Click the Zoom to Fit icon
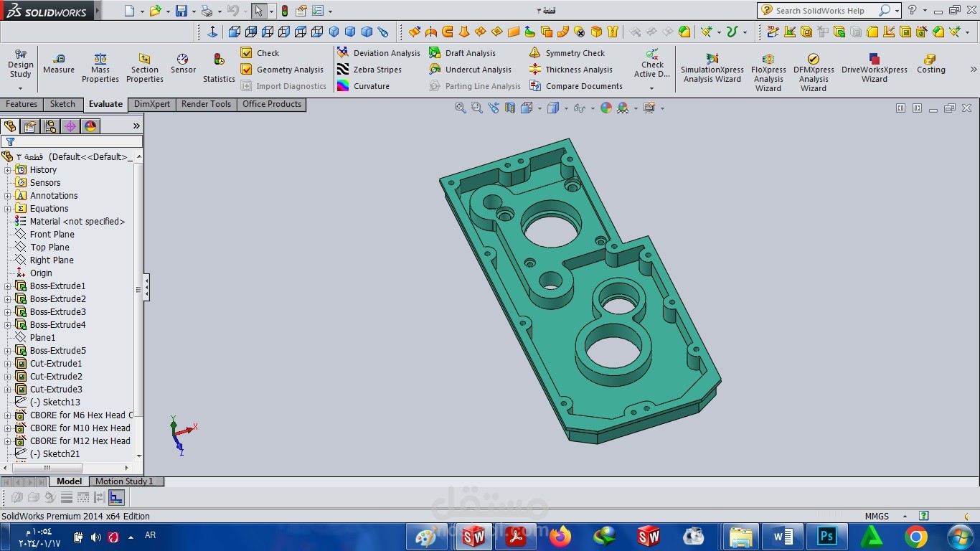This screenshot has height=551, width=980. (461, 108)
